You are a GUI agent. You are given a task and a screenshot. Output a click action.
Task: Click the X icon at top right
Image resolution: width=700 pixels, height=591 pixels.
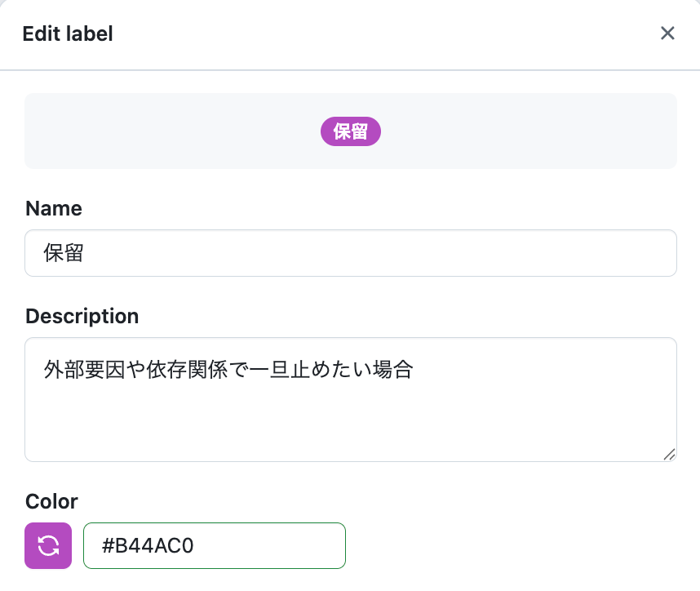[x=667, y=33]
